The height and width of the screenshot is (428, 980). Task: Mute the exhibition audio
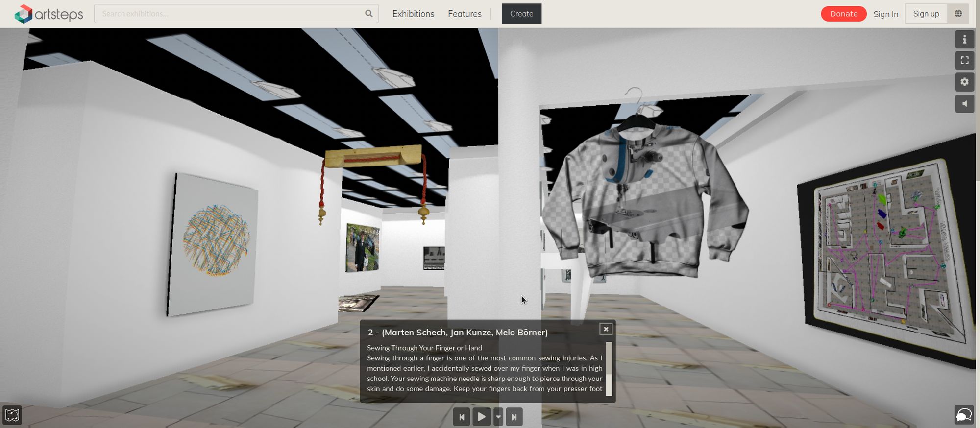[x=964, y=104]
